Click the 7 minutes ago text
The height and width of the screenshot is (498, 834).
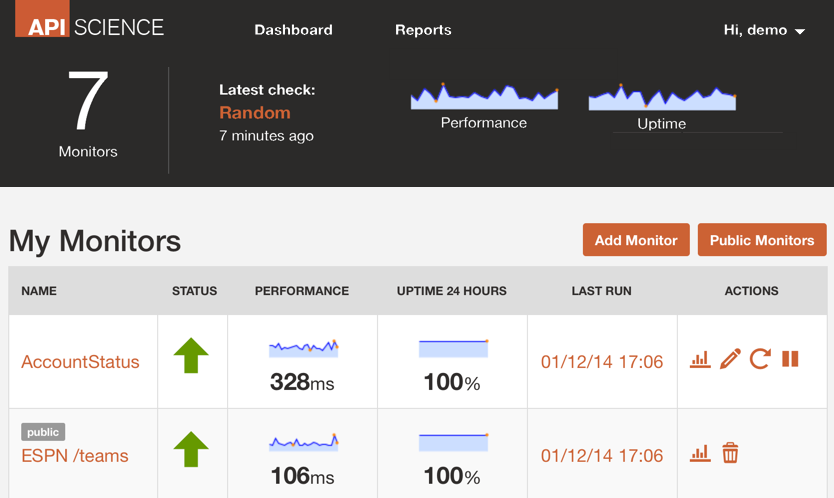266,136
